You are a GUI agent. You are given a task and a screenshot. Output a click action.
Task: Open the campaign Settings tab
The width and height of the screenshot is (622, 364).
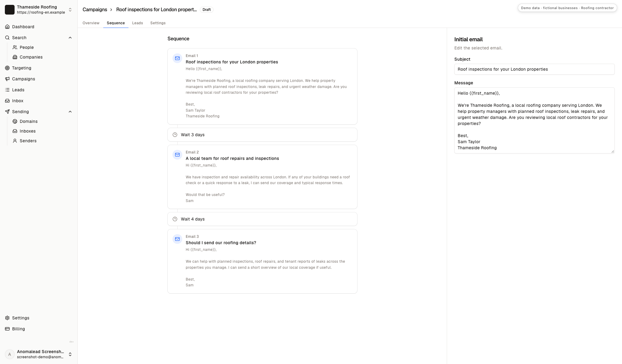(158, 23)
